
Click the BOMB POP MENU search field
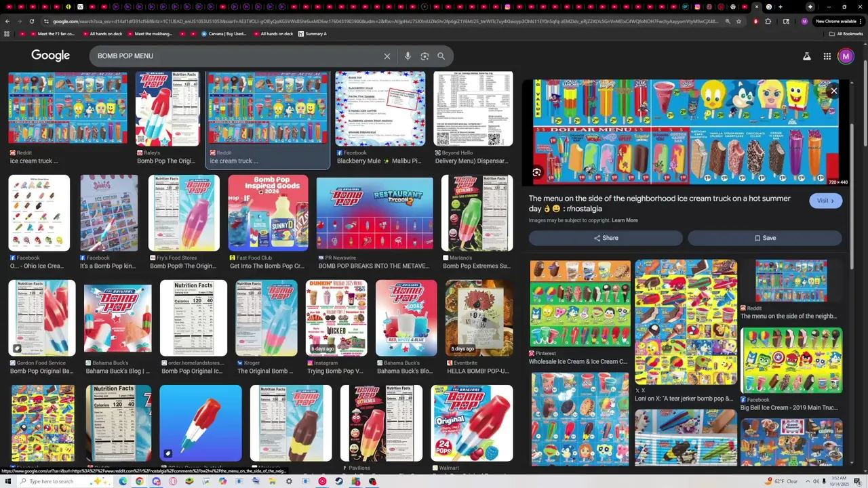[237, 56]
